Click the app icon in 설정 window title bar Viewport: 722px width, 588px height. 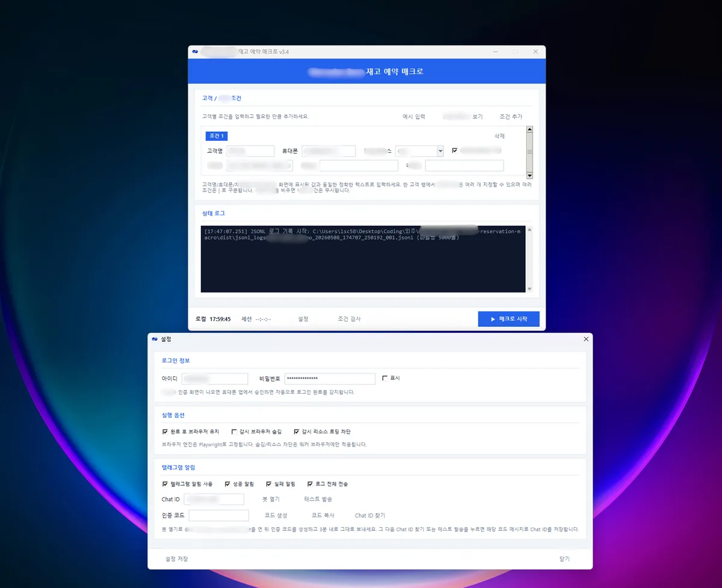(155, 339)
